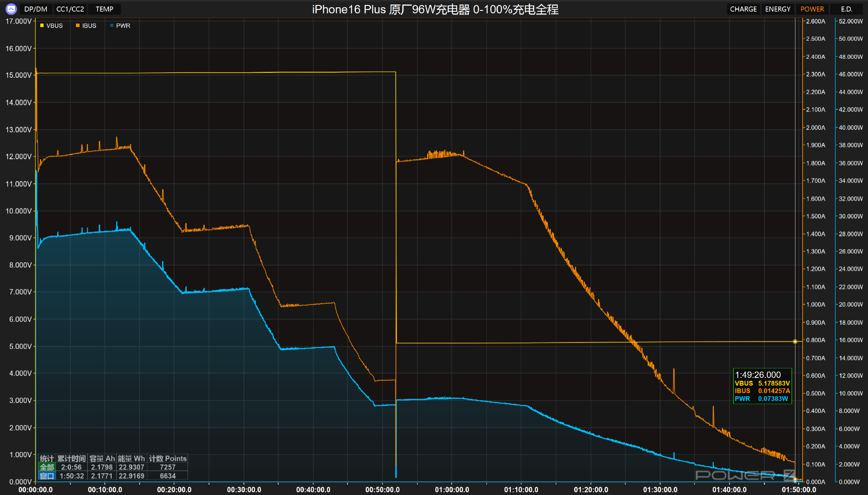Click the 52.000W power axis label
Image resolution: width=868 pixels, height=495 pixels.
[x=851, y=21]
